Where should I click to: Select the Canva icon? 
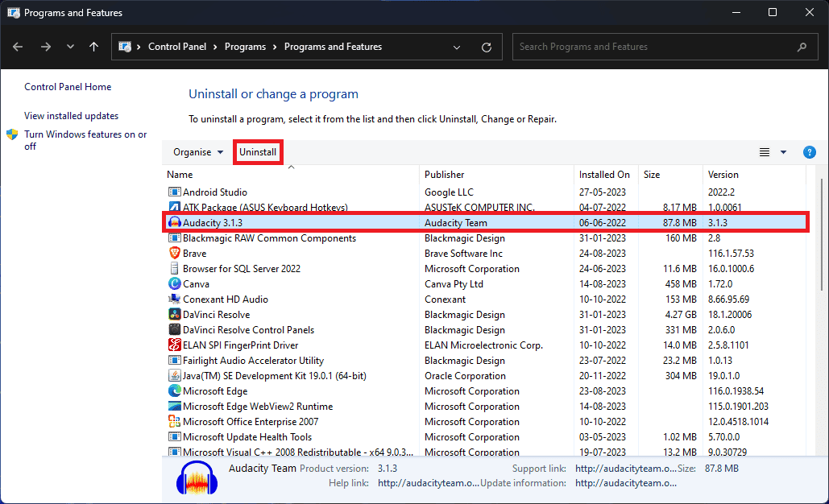click(175, 283)
